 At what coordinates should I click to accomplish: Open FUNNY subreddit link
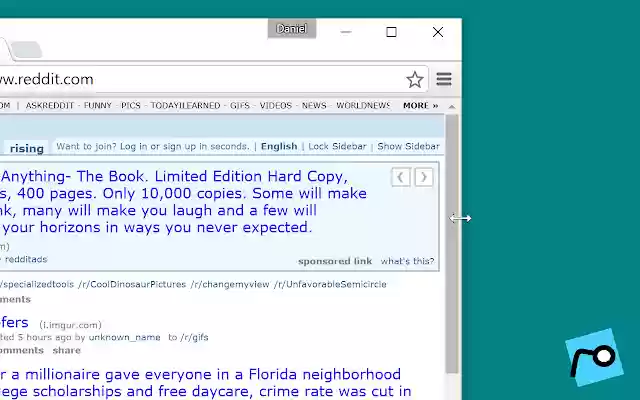click(98, 106)
